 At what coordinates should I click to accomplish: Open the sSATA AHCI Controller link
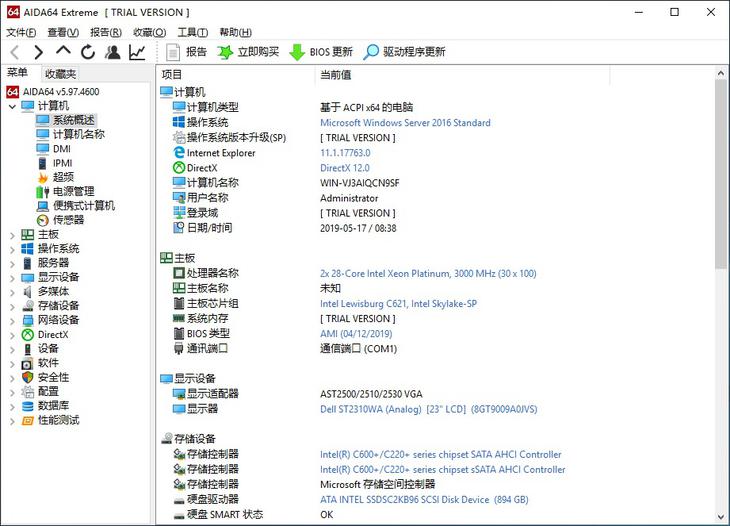tap(443, 470)
